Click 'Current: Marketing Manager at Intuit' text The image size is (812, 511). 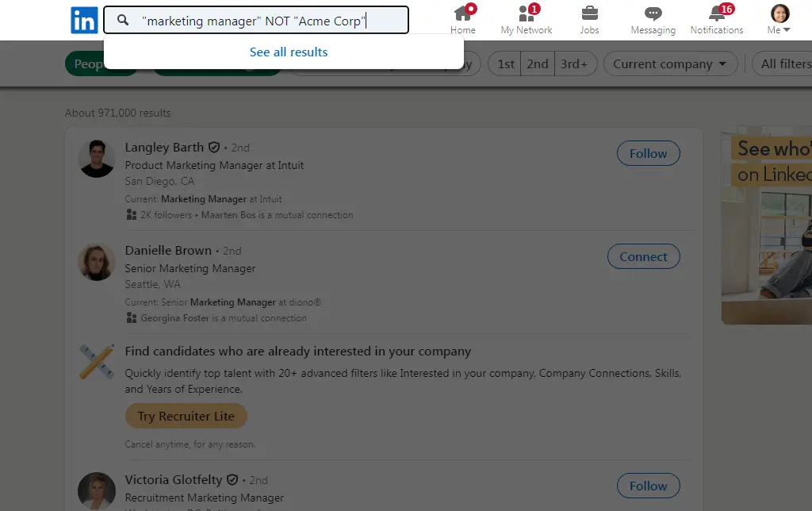click(x=203, y=199)
